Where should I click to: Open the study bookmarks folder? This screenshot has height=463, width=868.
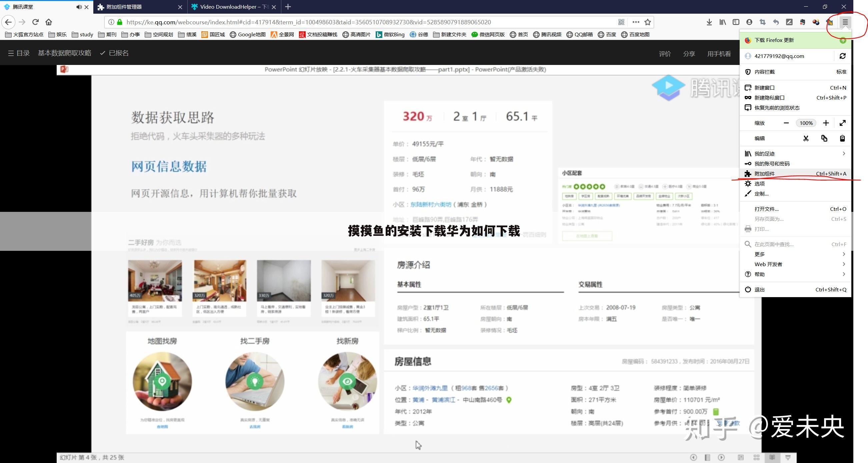[82, 35]
